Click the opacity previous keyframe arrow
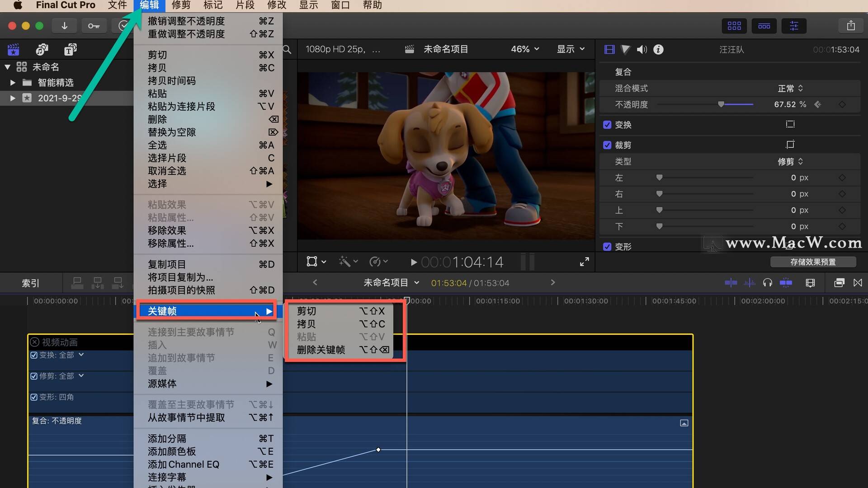 (817, 104)
